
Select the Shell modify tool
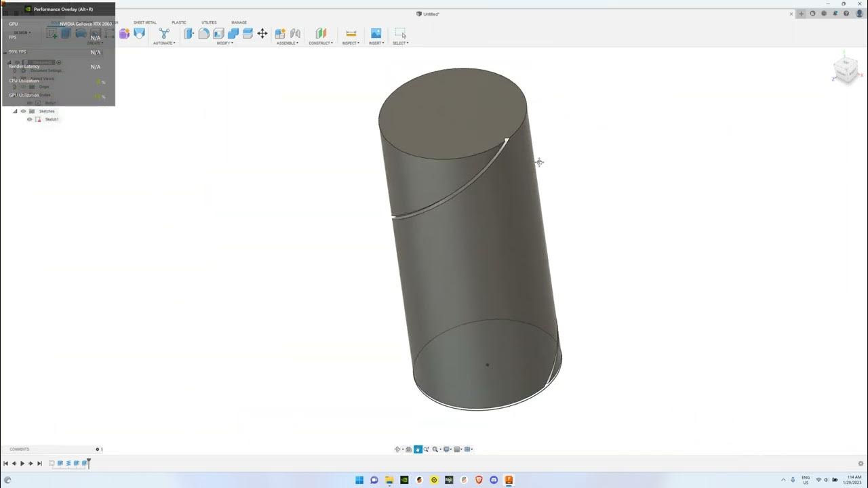tap(218, 33)
